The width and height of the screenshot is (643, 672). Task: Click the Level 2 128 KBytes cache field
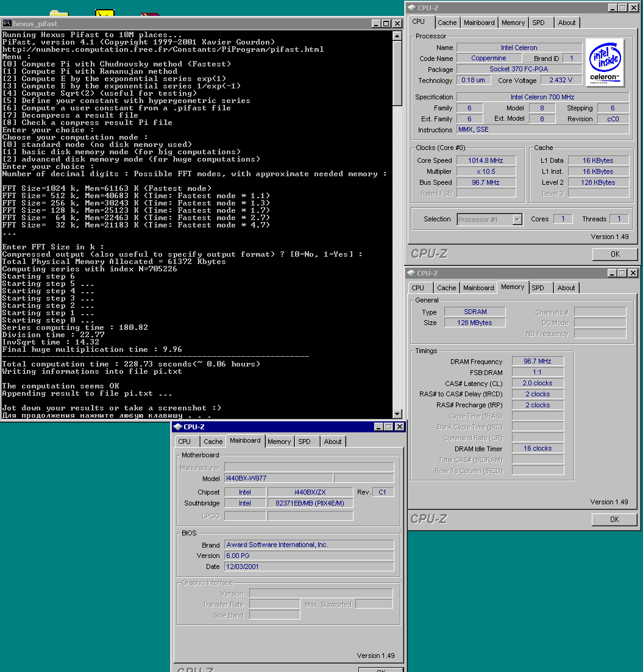tap(599, 182)
